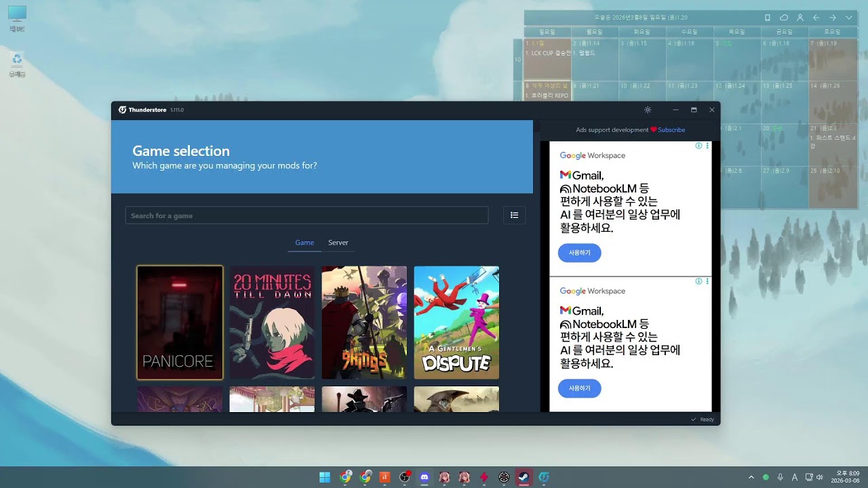Open the account person icon in calendar widget
This screenshot has width=868, height=488.
click(800, 18)
